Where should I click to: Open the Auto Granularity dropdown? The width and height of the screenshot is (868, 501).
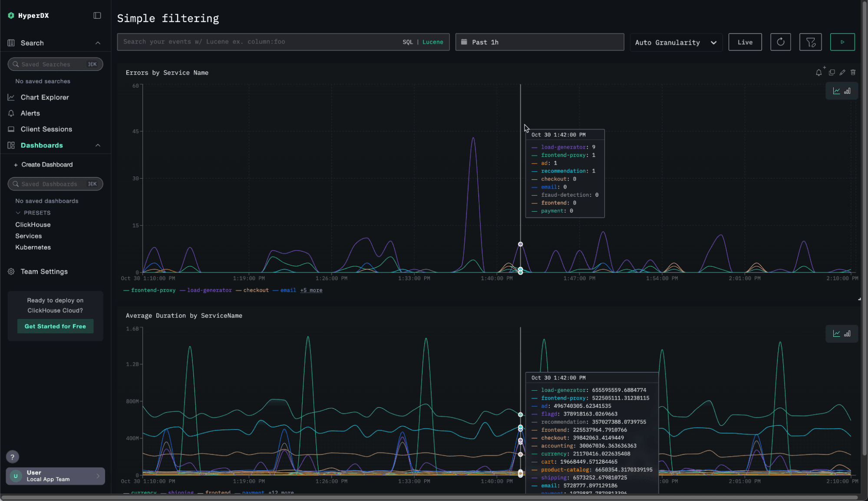(x=676, y=42)
